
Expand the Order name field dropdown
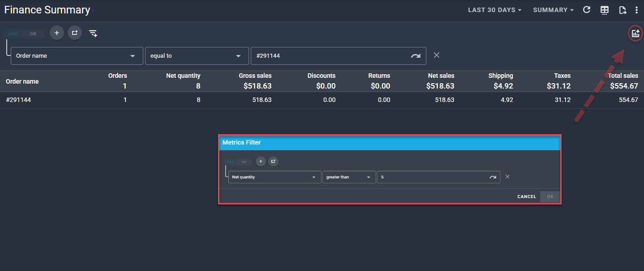77,56
